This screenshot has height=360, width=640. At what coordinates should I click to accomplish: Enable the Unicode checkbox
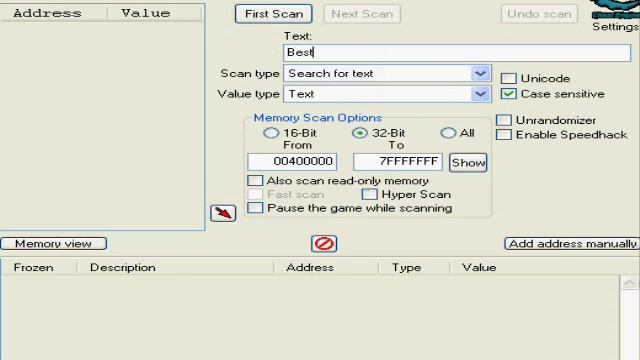509,78
